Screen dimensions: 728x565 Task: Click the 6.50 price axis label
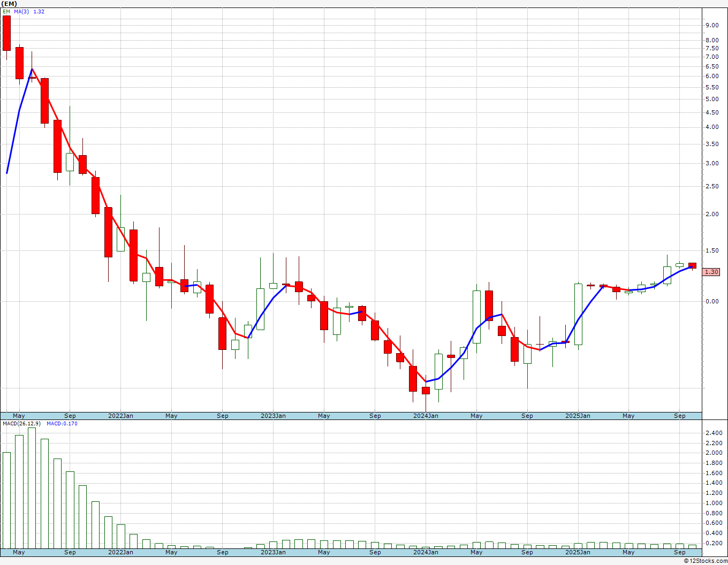711,66
